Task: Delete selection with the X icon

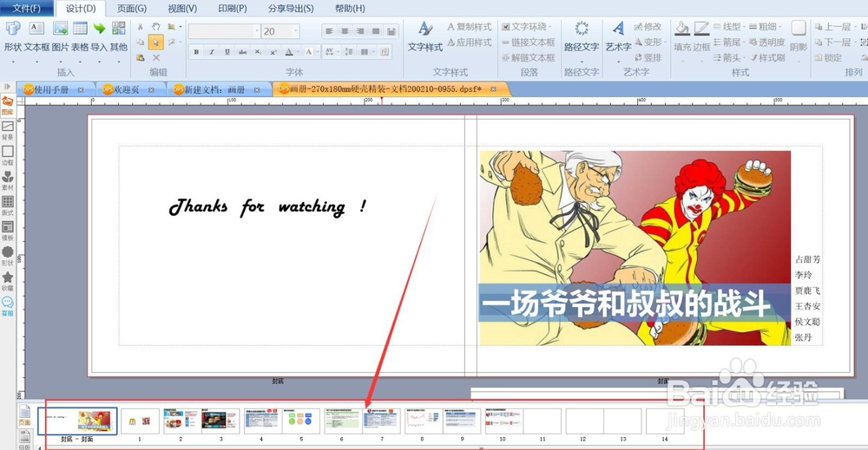Action: coord(156,57)
